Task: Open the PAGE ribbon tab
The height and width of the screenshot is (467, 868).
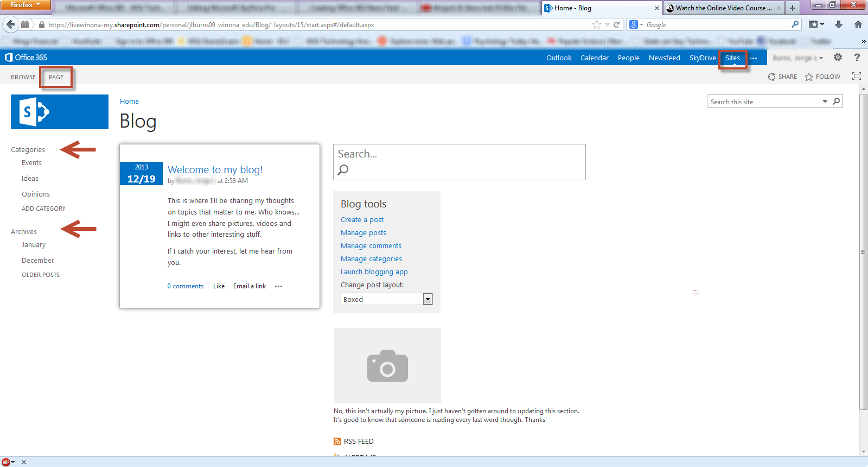Action: [56, 77]
